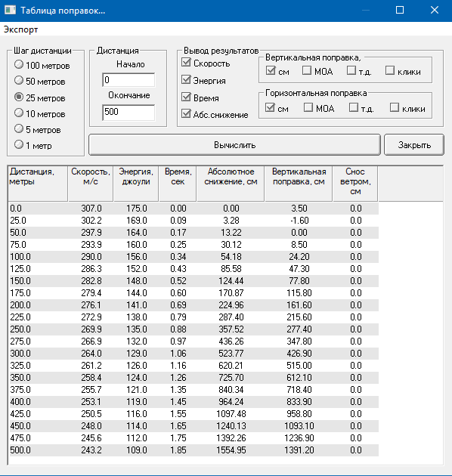Screen dimensions: 452x476
Task: Enable клики for vertical correction
Action: 390,70
